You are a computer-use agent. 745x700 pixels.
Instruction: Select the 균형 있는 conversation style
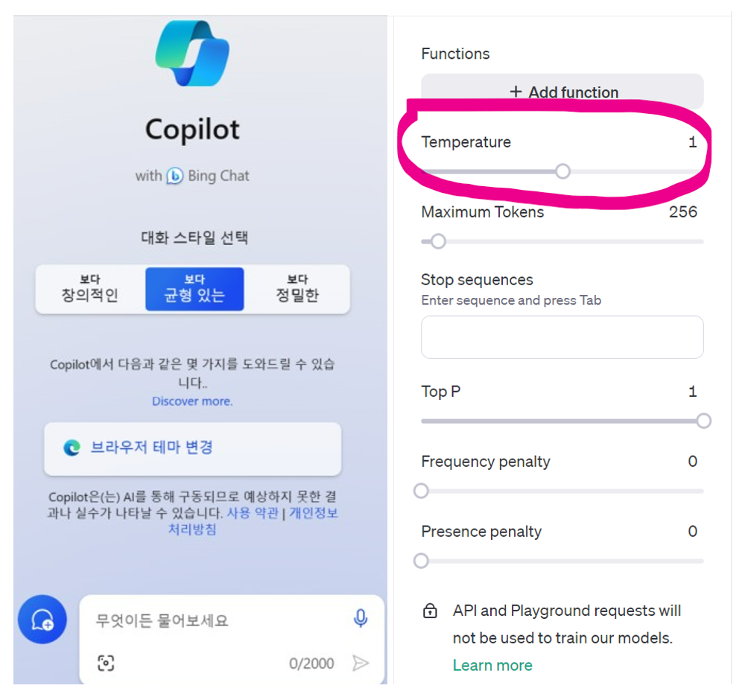194,289
